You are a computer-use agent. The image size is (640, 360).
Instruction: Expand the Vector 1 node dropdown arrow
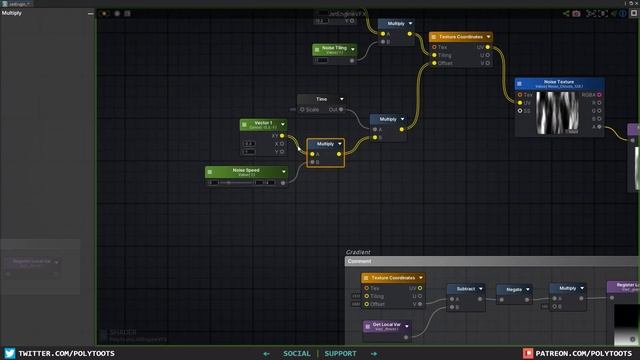click(282, 124)
